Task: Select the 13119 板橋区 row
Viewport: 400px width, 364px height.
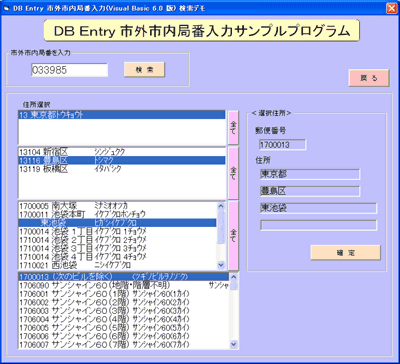Action: pos(122,169)
